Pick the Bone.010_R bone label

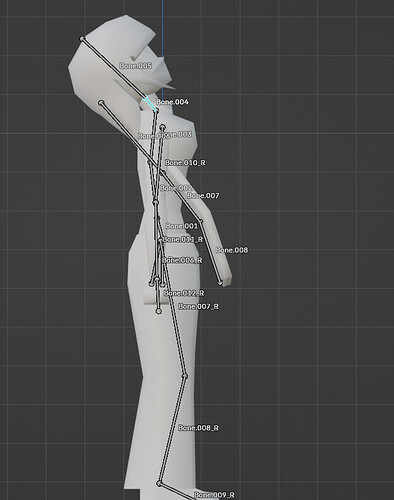click(x=185, y=163)
